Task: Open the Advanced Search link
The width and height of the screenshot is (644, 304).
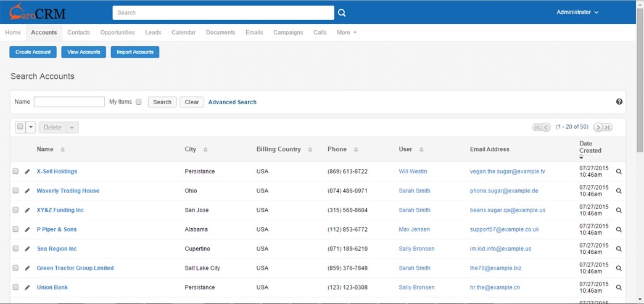Action: [x=233, y=102]
